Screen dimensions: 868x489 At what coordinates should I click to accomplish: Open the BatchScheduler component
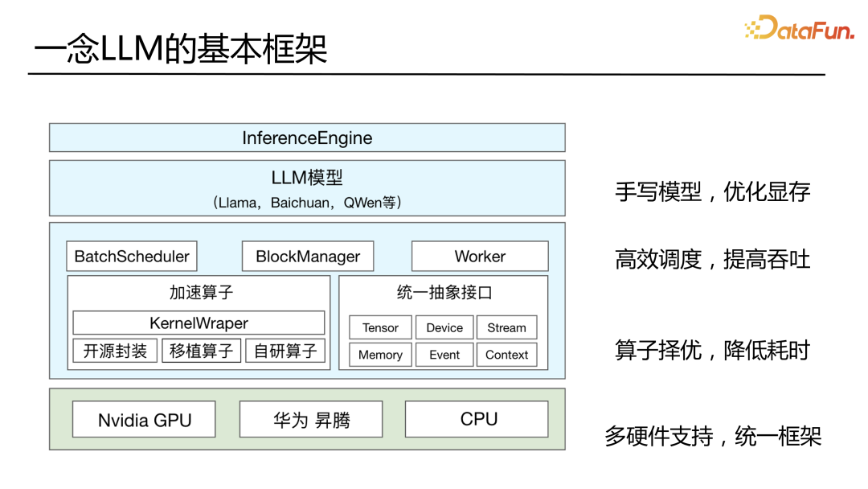point(131,256)
